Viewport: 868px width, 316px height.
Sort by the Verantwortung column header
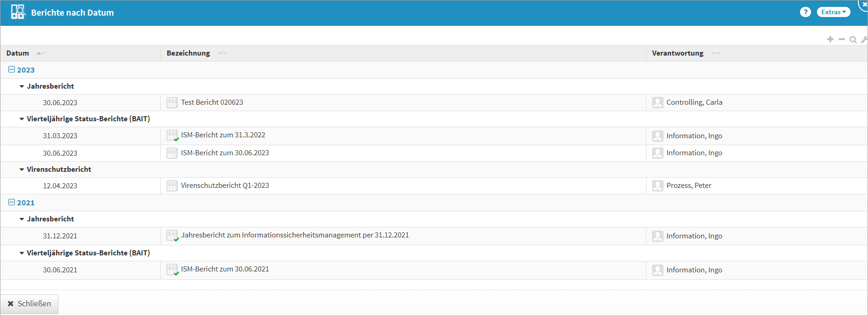(x=677, y=53)
